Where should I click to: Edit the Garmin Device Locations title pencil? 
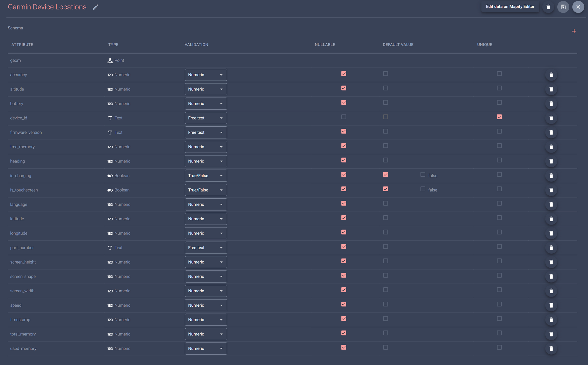[x=96, y=7]
